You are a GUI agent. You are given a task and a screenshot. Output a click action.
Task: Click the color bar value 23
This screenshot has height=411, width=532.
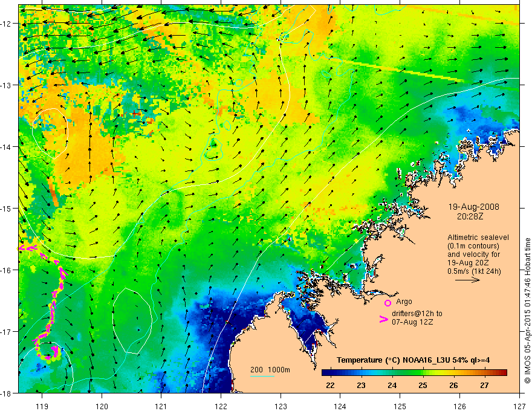(361, 385)
